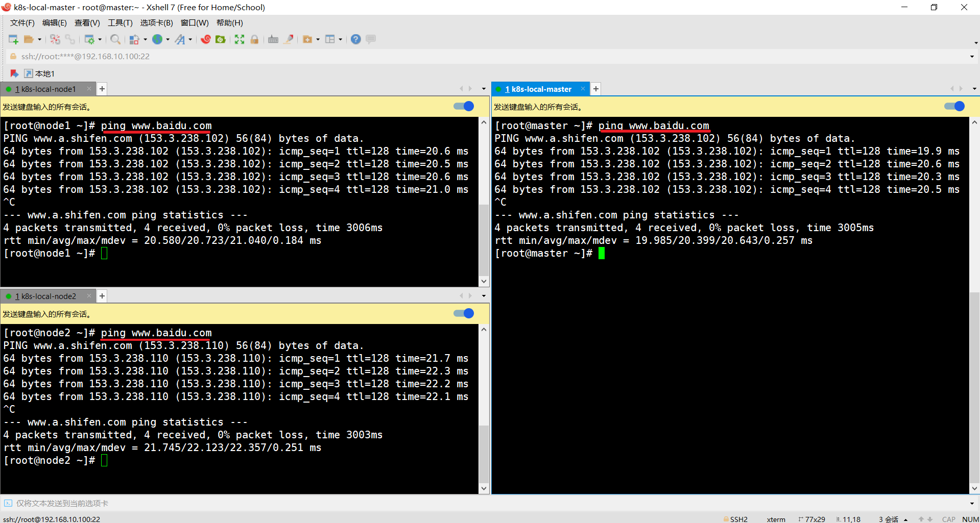Click the disconnect session icon
This screenshot has width=980, height=523.
55,39
